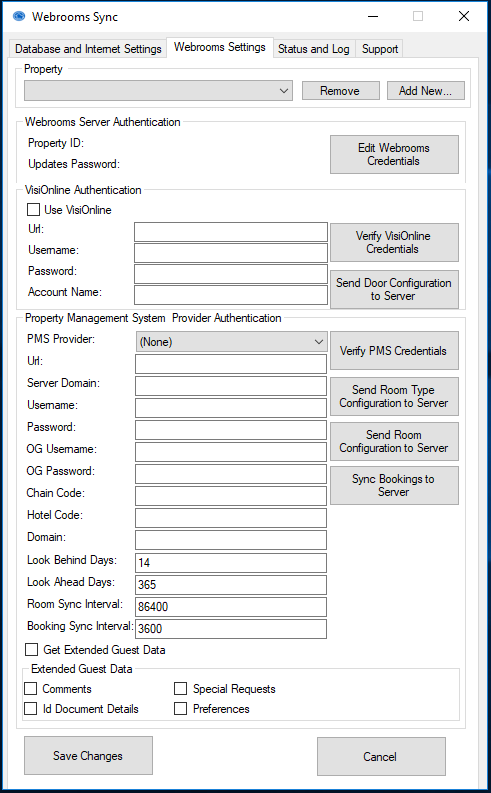The height and width of the screenshot is (793, 491).
Task: Click Add New... property button
Action: coord(426,91)
